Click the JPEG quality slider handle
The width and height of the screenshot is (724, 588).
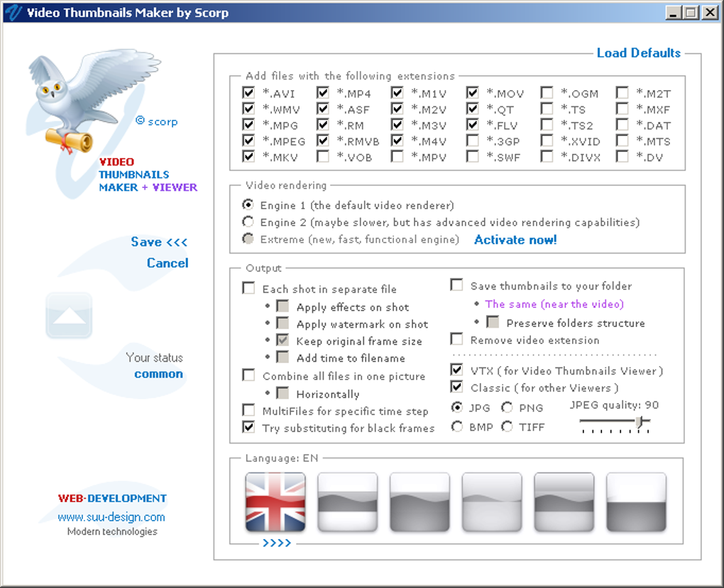click(640, 422)
